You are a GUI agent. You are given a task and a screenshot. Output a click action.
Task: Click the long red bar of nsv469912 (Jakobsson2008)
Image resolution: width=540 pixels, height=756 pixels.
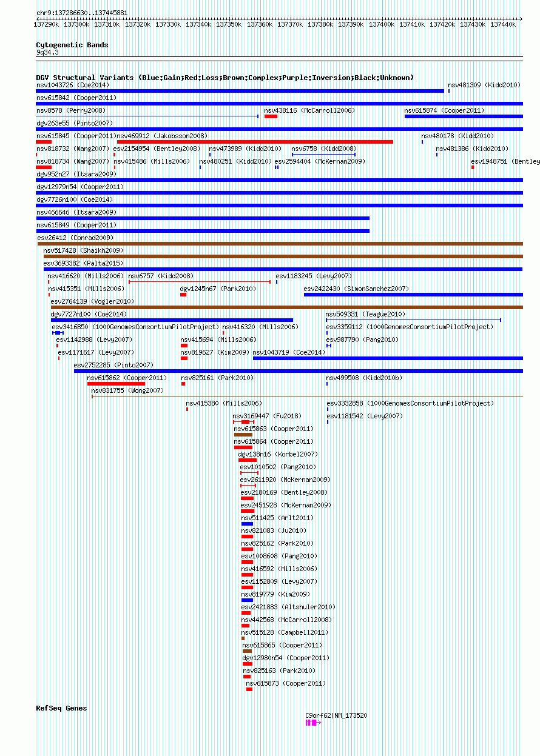(x=255, y=142)
